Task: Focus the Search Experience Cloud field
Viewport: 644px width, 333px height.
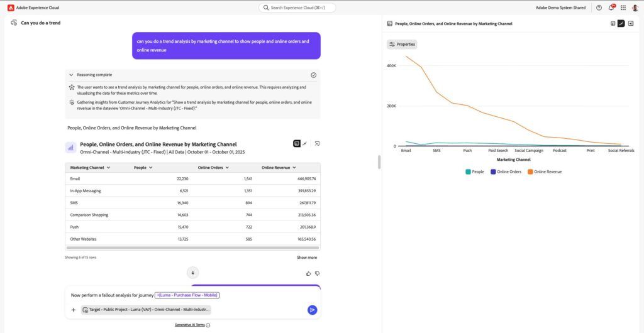Action: pyautogui.click(x=297, y=8)
